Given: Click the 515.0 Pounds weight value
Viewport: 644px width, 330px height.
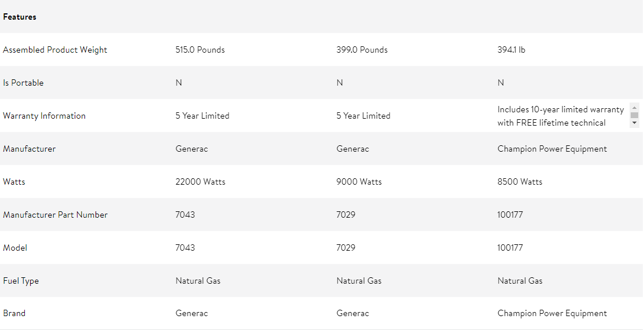Looking at the screenshot, I should (x=200, y=50).
